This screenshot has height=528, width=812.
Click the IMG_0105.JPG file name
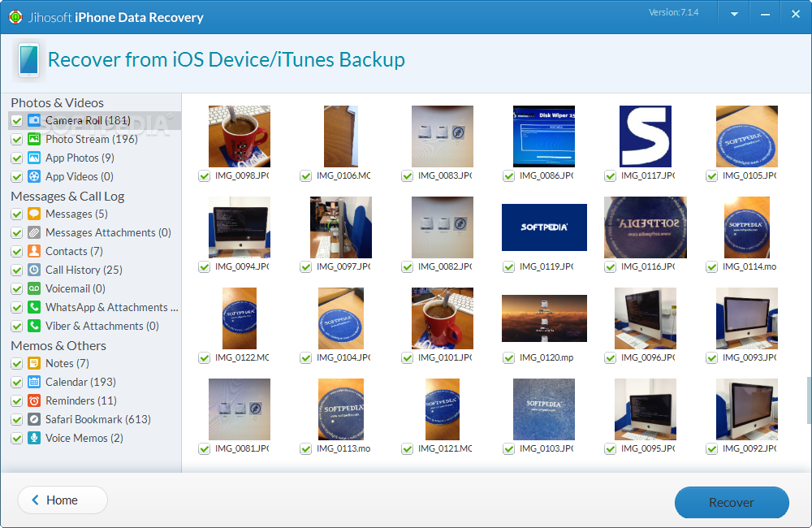point(749,175)
